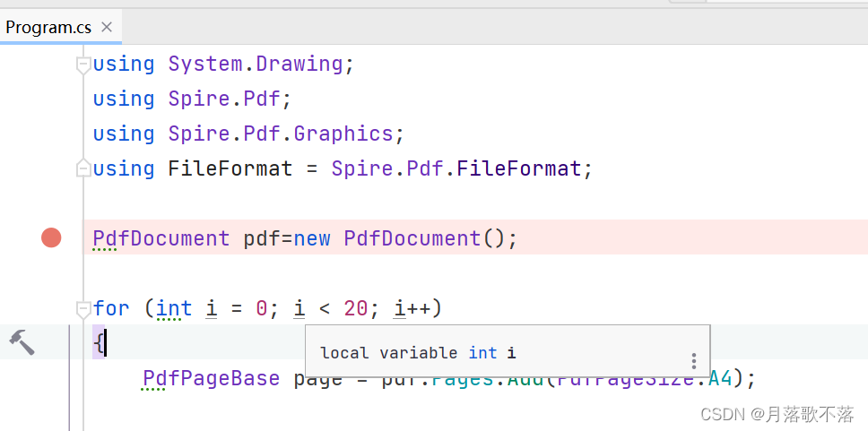This screenshot has height=431, width=868.
Task: Collapse the for loop block
Action: [x=83, y=309]
